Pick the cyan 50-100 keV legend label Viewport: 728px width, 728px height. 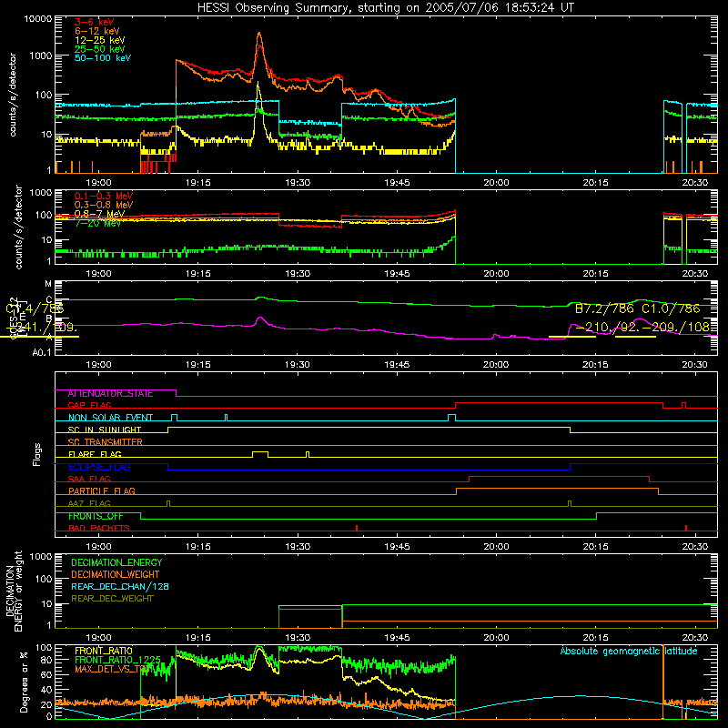(103, 57)
